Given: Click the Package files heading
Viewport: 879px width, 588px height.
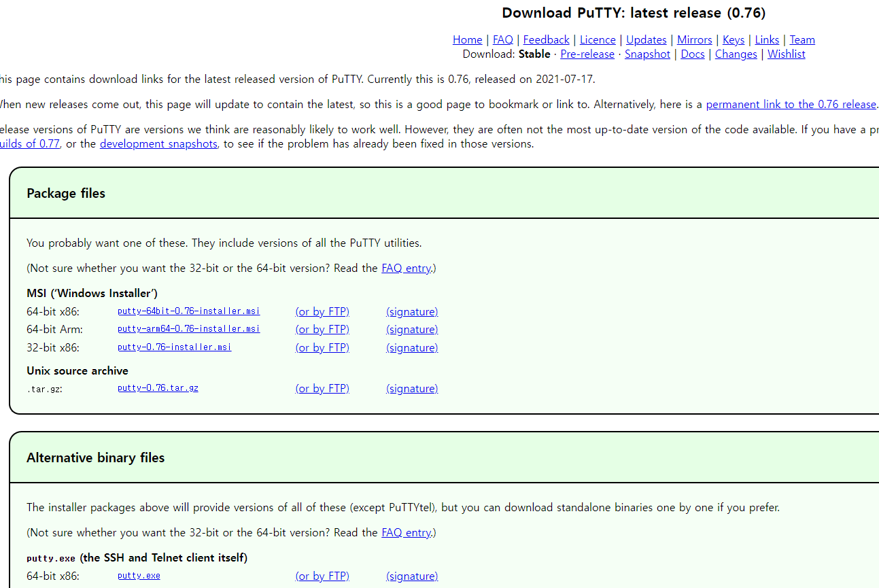Looking at the screenshot, I should coord(66,193).
